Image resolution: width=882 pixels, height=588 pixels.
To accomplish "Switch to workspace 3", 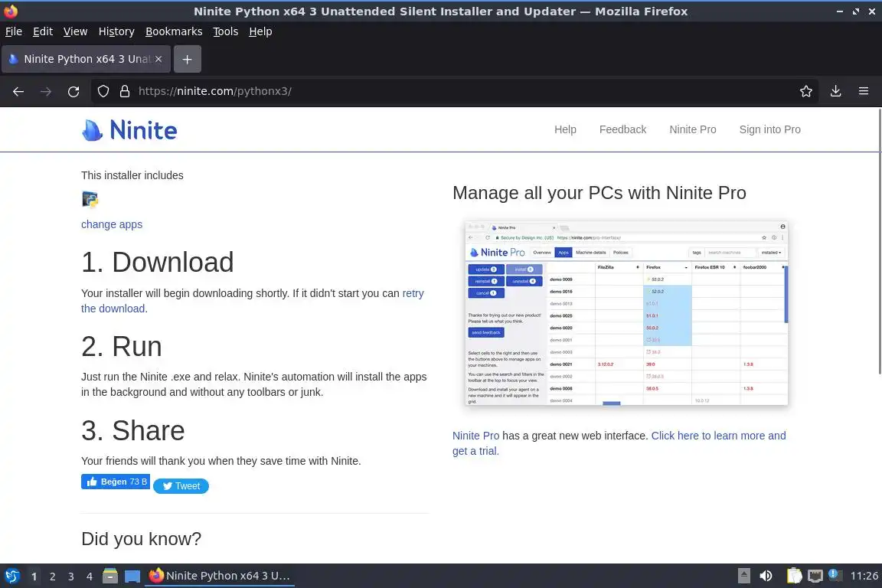I will pos(71,577).
